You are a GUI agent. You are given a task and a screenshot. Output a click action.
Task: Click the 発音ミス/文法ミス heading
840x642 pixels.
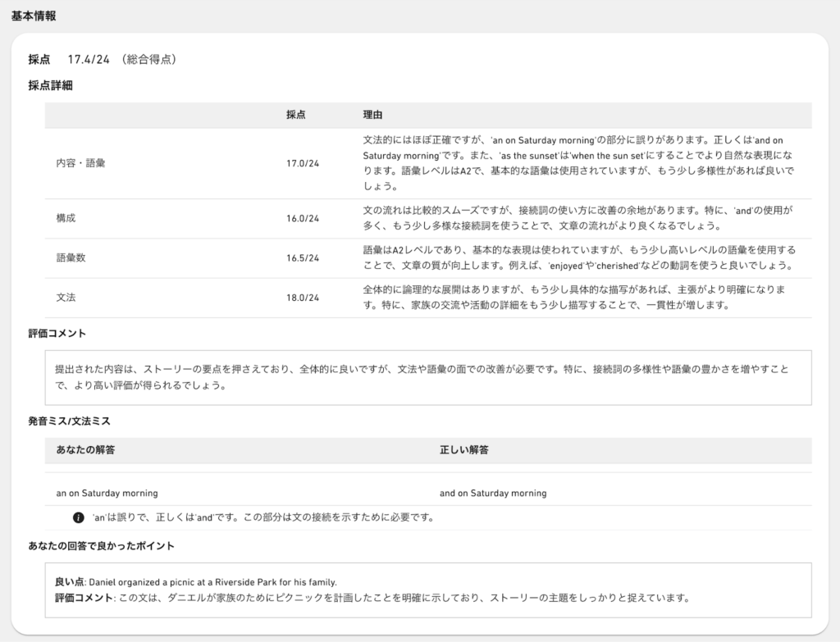pyautogui.click(x=69, y=421)
